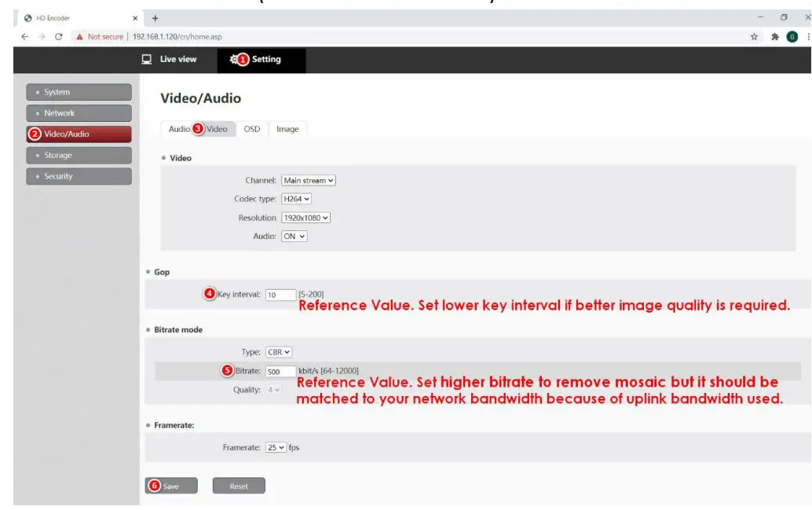Open Network settings in sidebar
The image size is (812, 510).
pyautogui.click(x=79, y=113)
